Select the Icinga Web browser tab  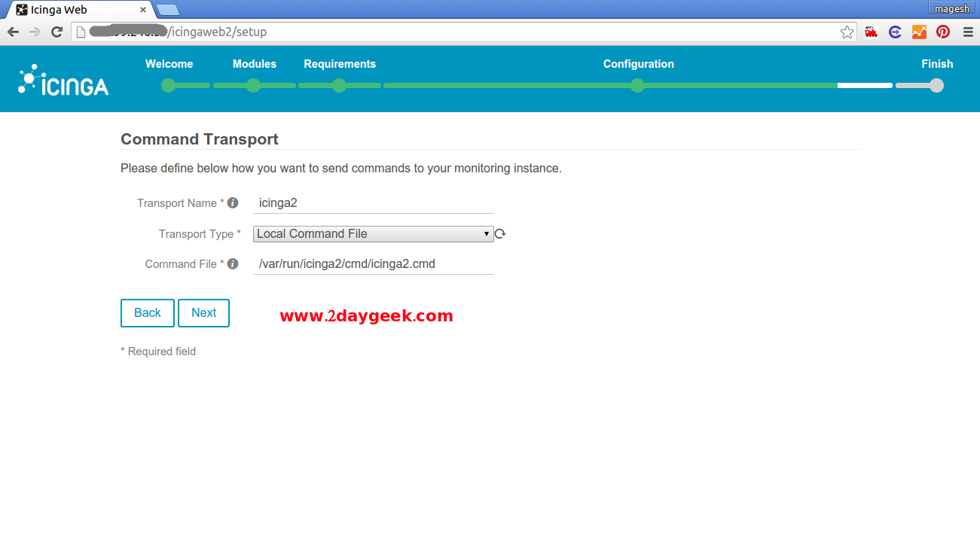[x=79, y=10]
